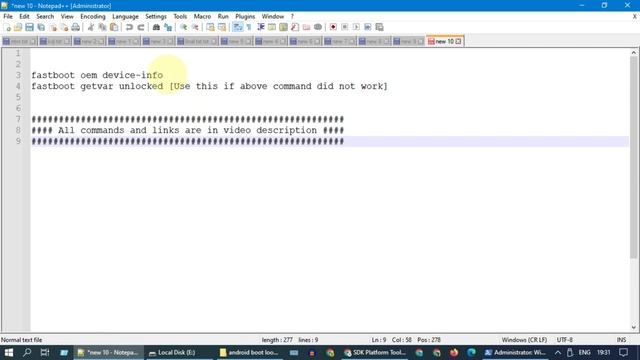Click Run Macro Multiple Times icon
Screen dimensions: 640x360
click(367, 27)
